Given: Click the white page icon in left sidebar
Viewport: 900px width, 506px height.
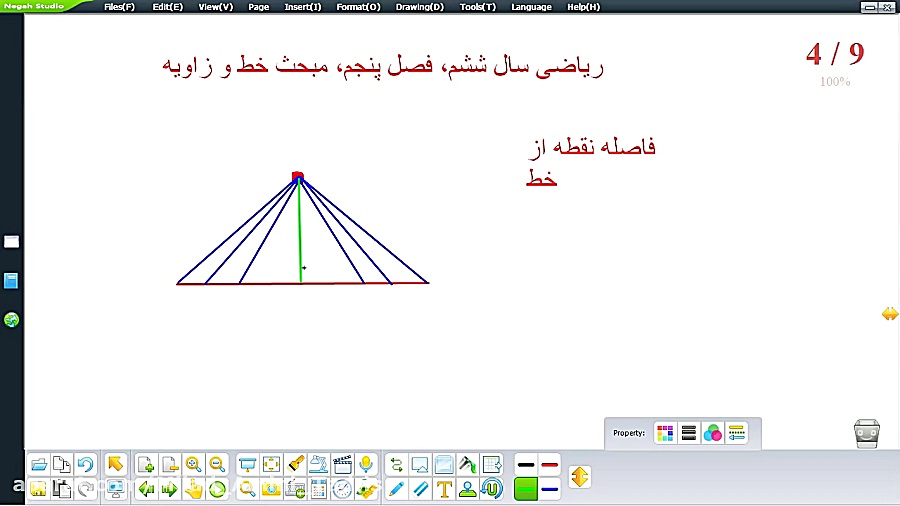Looking at the screenshot, I should (x=11, y=242).
